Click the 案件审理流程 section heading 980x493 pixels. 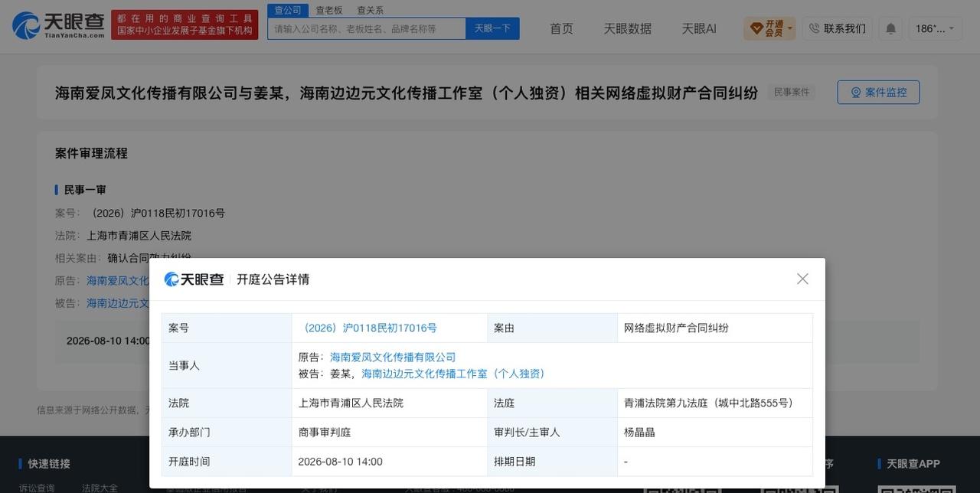(91, 153)
